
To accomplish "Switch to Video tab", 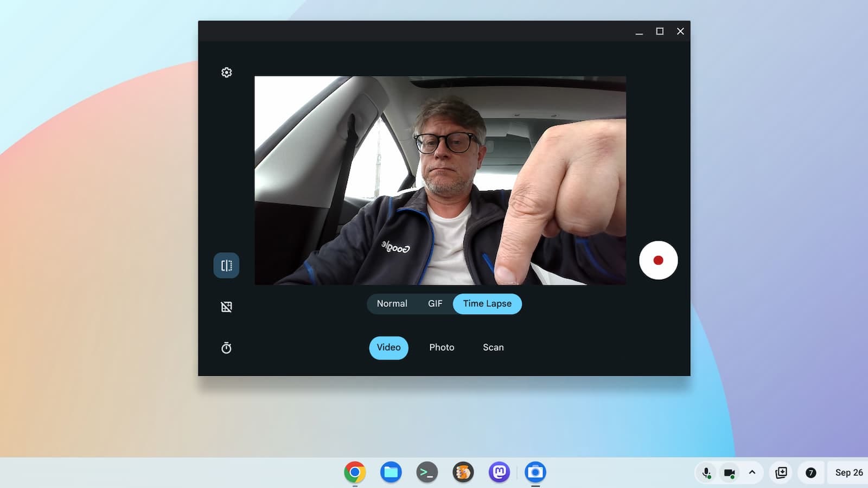I will click(x=388, y=348).
